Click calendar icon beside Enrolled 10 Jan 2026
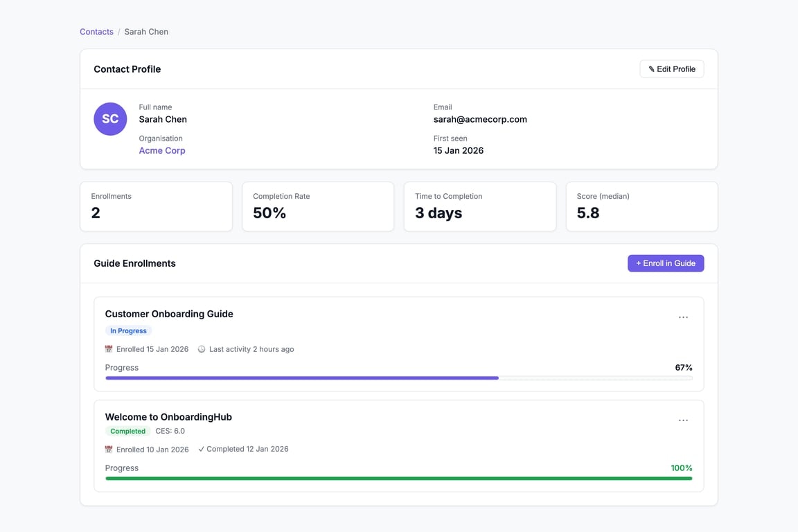Screen dimensions: 798x532 point(109,449)
